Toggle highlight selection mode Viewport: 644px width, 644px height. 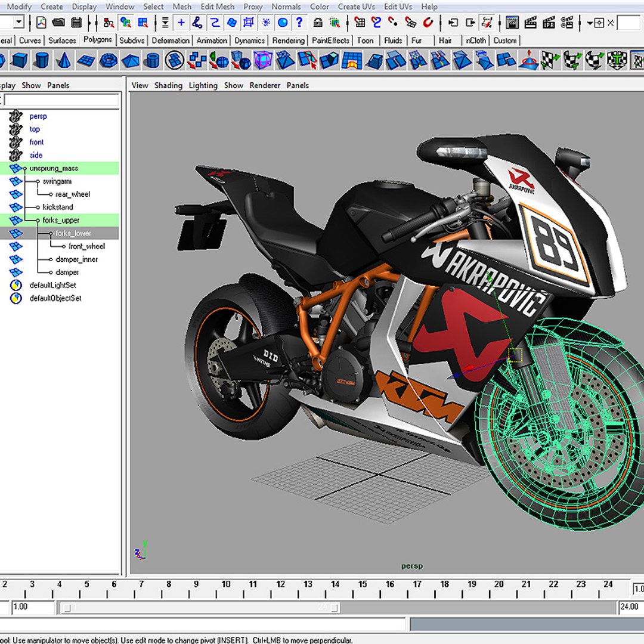point(335,23)
